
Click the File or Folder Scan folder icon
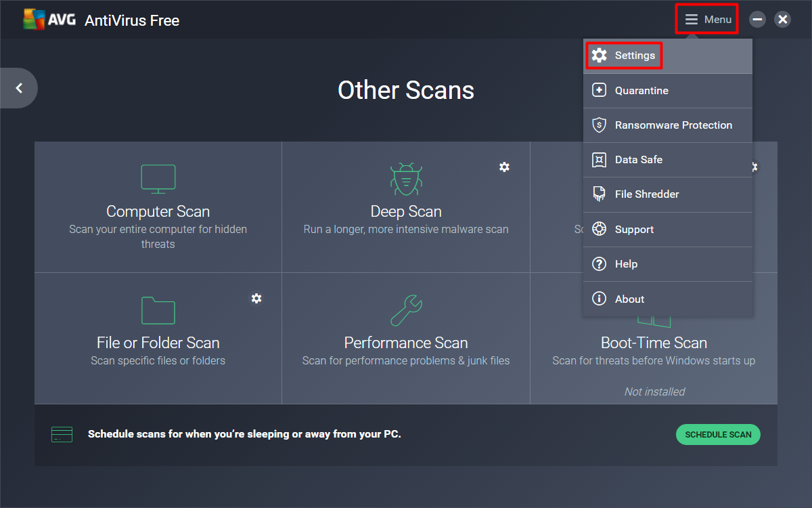click(158, 310)
